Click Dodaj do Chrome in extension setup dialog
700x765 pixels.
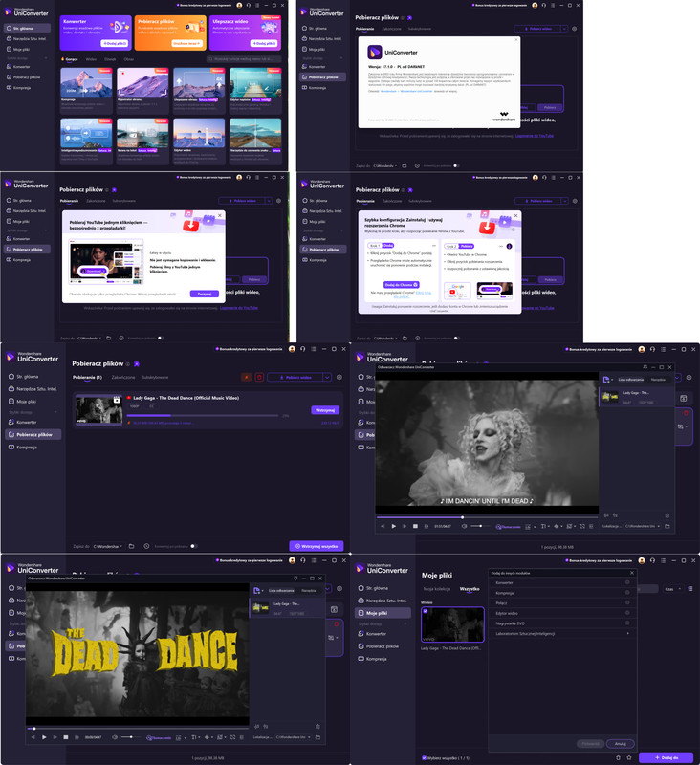[401, 285]
